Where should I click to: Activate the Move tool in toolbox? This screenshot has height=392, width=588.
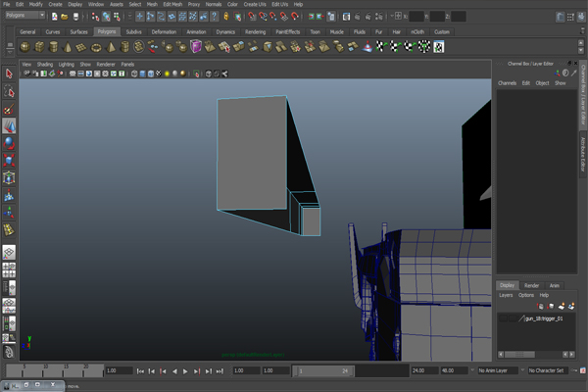(9, 126)
